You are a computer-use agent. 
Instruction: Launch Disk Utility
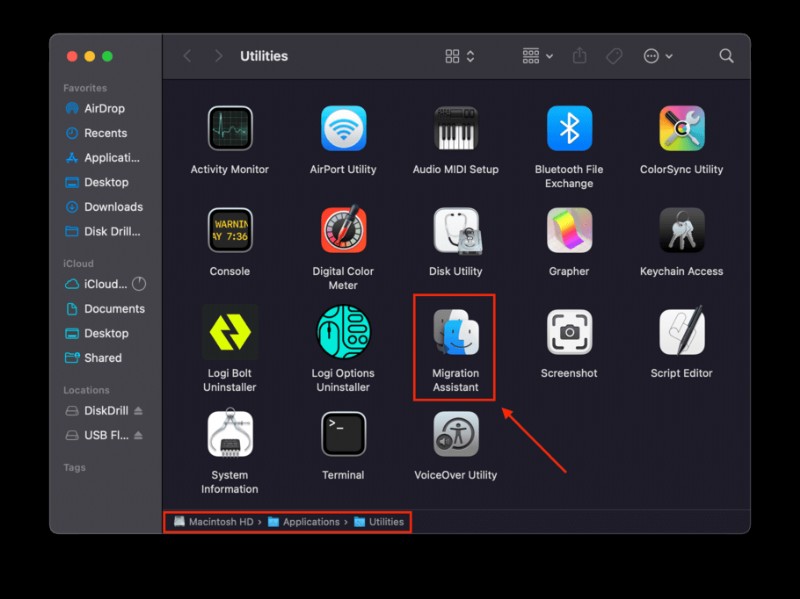[x=455, y=231]
